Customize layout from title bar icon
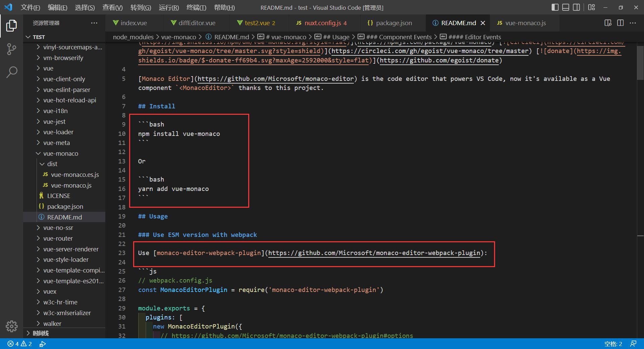 pyautogui.click(x=592, y=7)
